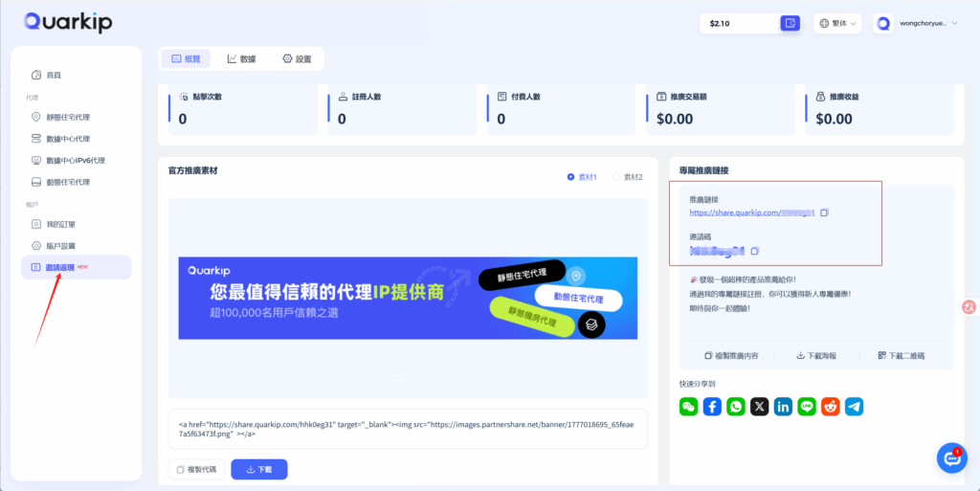Copy the invitation code with copy icon
Screen dimensions: 980x491
click(x=754, y=251)
